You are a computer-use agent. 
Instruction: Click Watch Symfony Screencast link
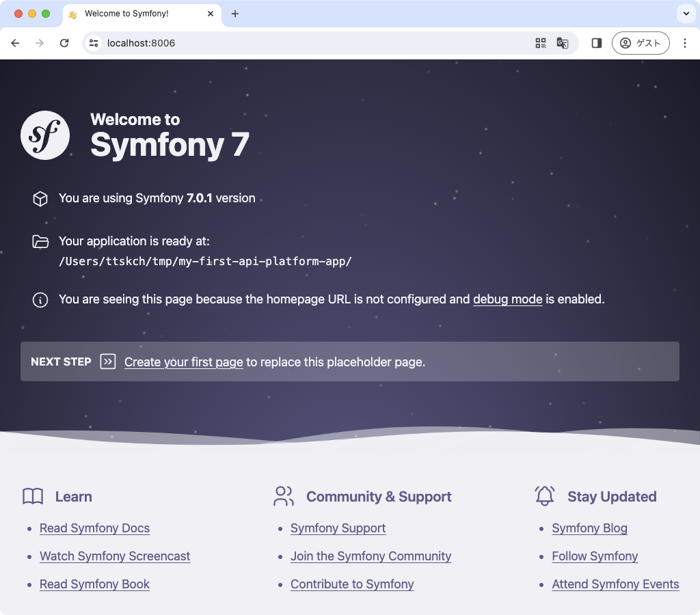pos(115,556)
